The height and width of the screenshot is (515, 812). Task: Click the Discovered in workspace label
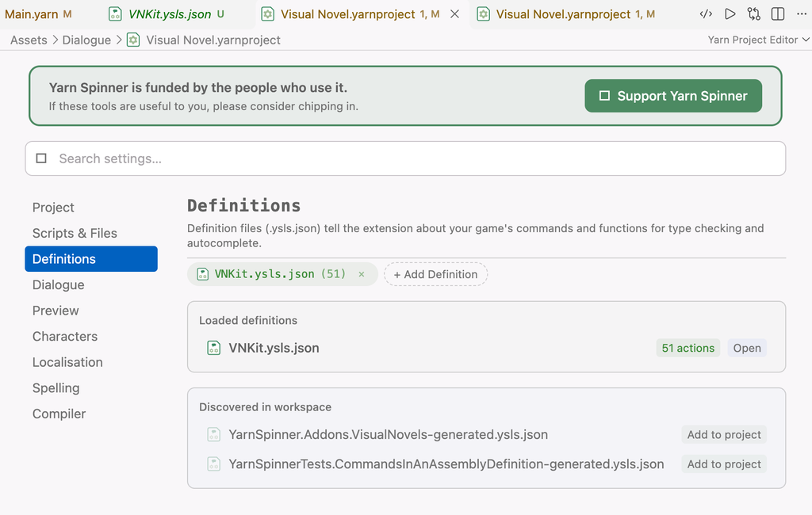pos(265,406)
